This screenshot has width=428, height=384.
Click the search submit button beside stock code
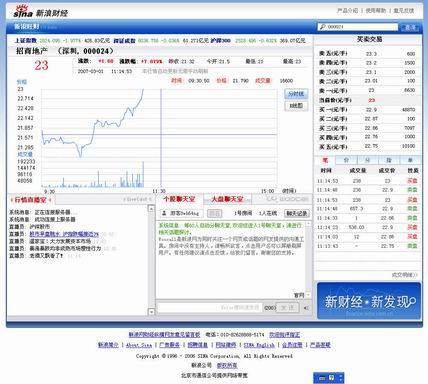point(410,27)
